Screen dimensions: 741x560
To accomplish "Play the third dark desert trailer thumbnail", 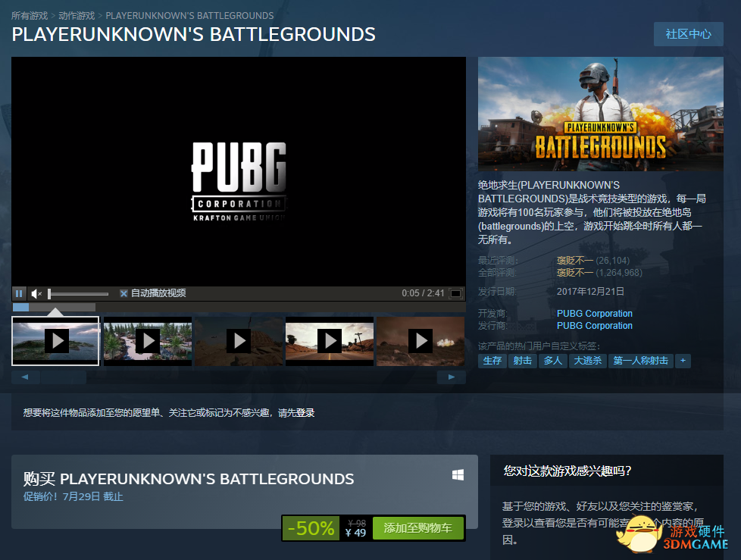I will point(239,341).
